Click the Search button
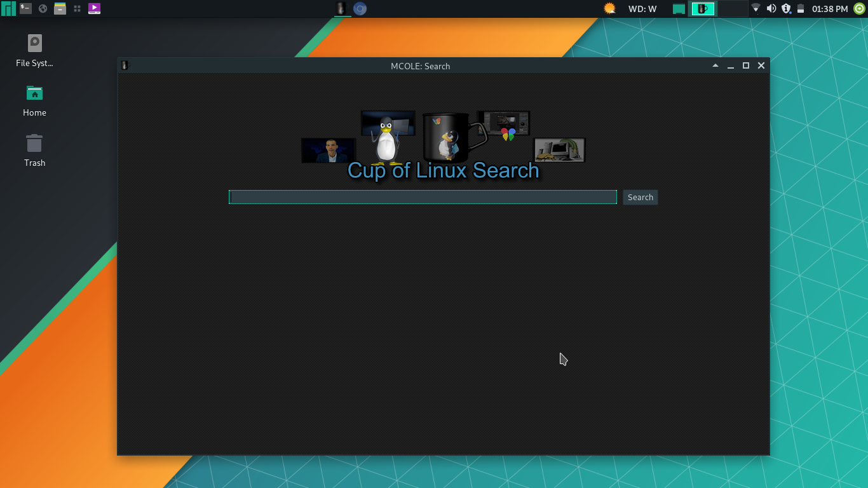 641,197
